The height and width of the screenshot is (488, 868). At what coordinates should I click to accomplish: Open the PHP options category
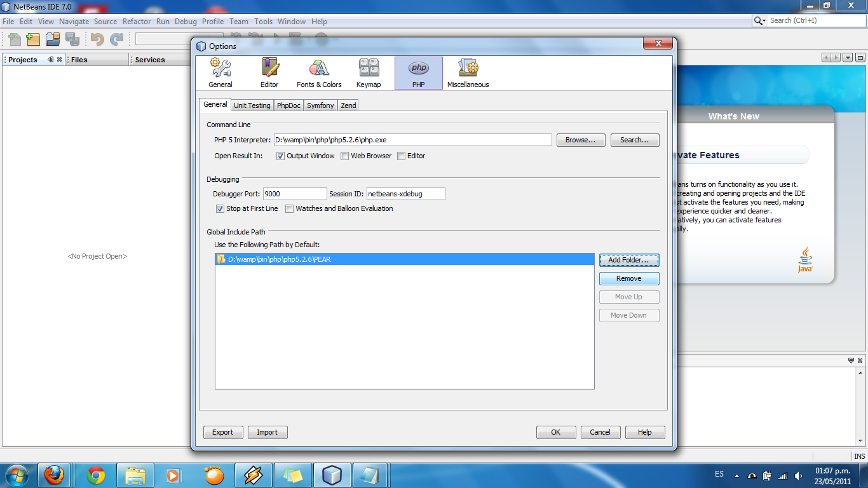tap(418, 72)
